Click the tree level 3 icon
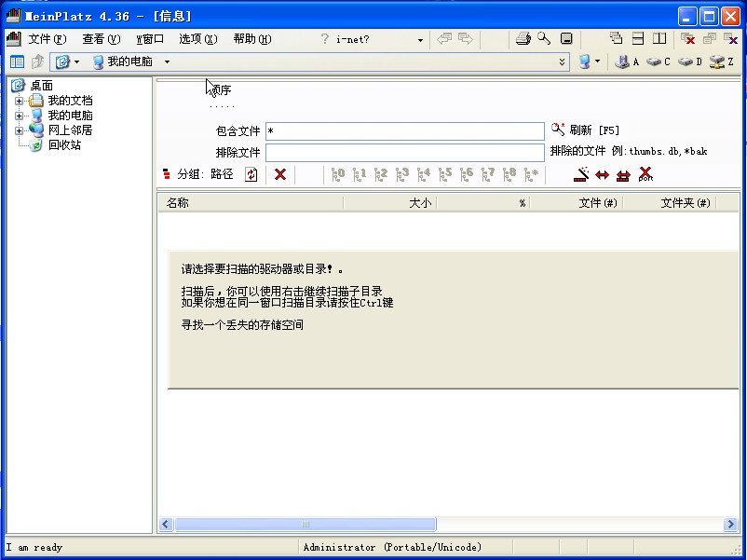747x560 pixels. point(402,174)
